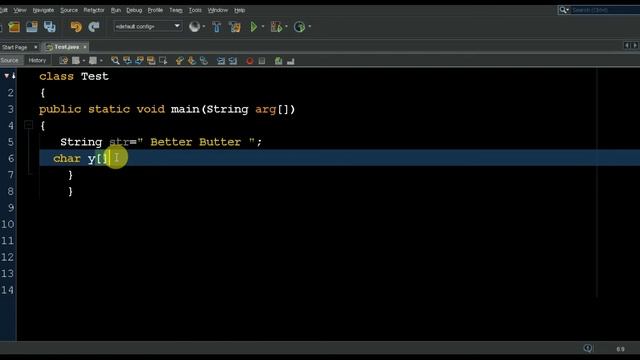Toggle Rectangular Selection mode icon
Viewport: 640px width, 360px height.
[x=163, y=61]
